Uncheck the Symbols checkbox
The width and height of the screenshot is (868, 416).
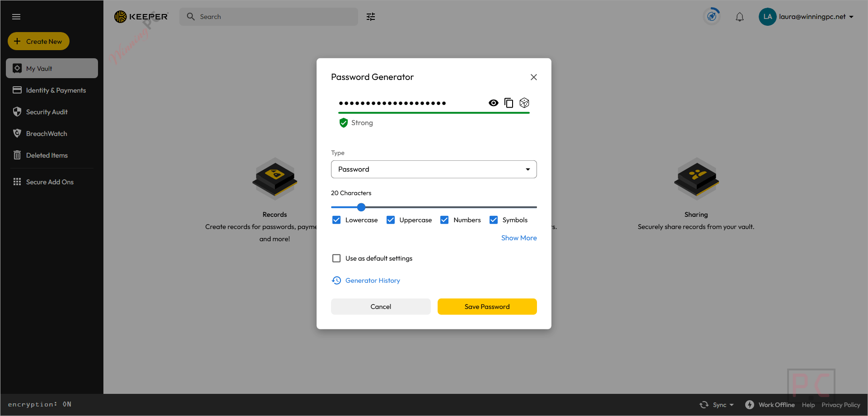494,220
